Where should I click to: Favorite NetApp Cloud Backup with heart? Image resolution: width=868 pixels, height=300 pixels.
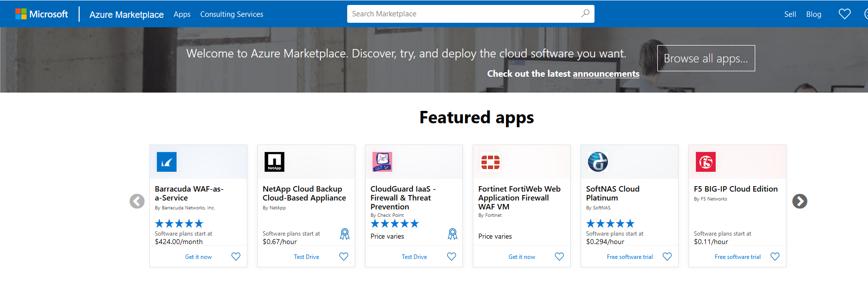pos(344,256)
